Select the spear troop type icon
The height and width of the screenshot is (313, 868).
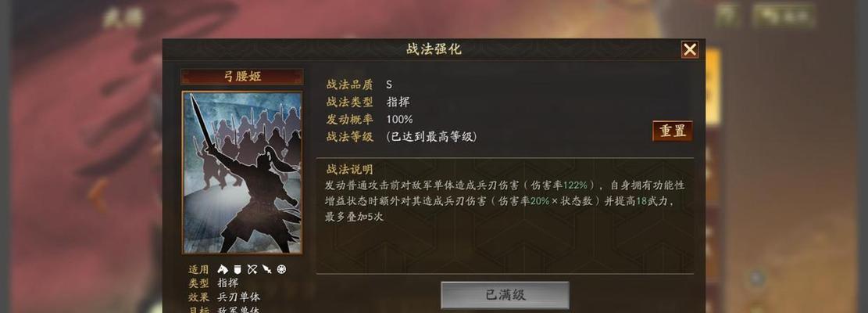[267, 270]
